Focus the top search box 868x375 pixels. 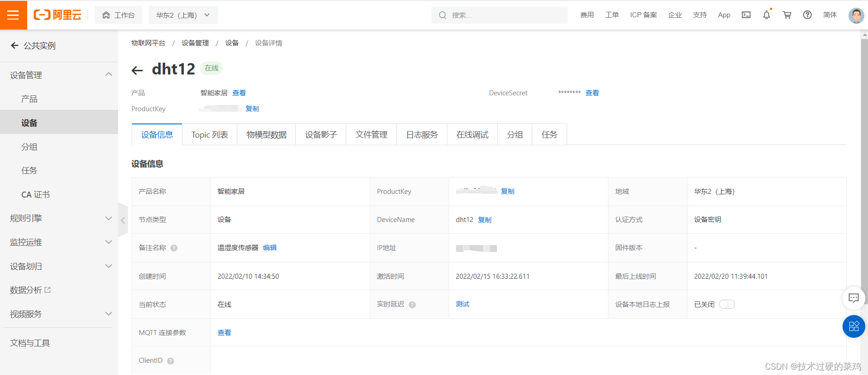pos(499,15)
